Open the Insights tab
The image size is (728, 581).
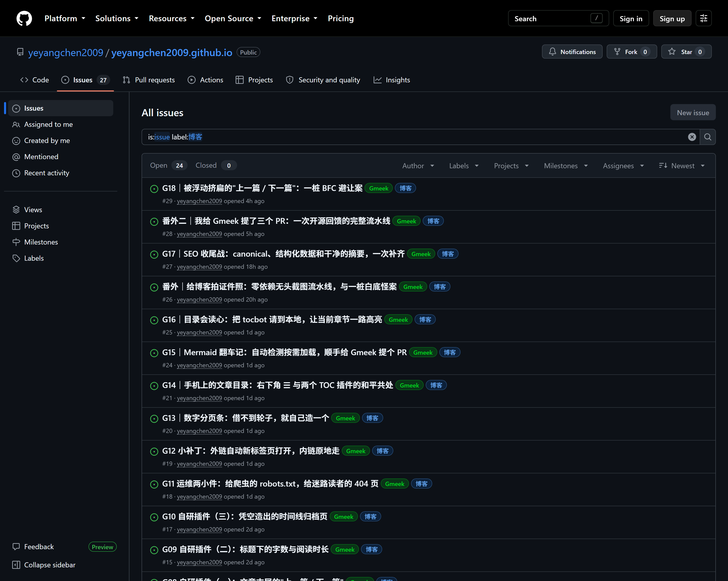pos(392,80)
